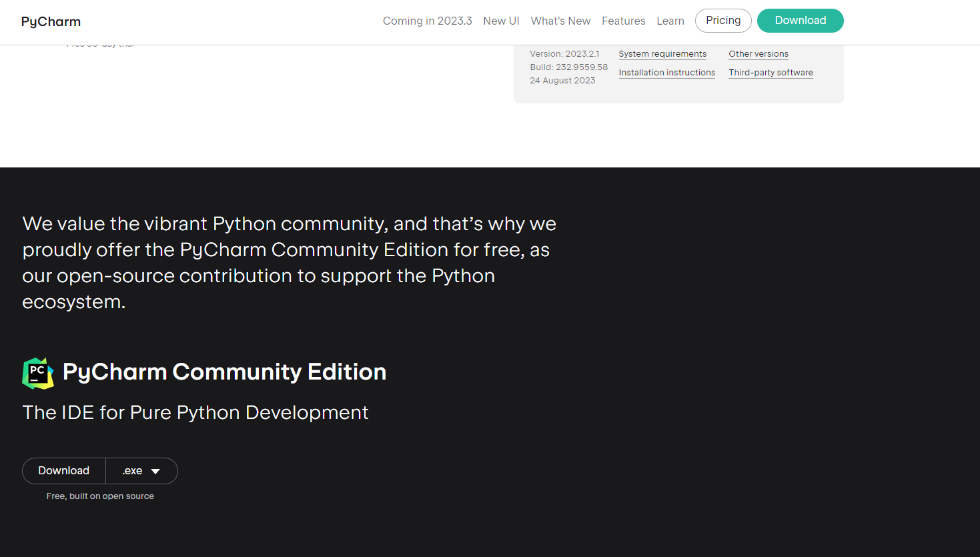The image size is (980, 557).
Task: Click the PyCharm logo in header
Action: tap(51, 21)
